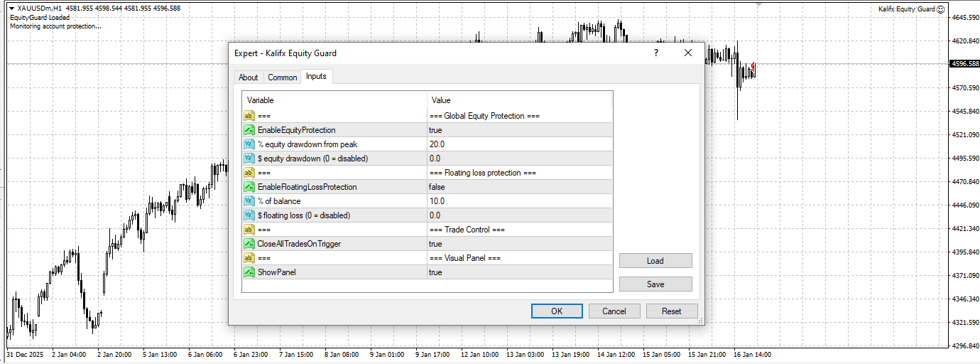Screen dimensions: 980x364
Task: Click the 'XAUUSDm,H1' chart symbol text
Action: click(40, 9)
